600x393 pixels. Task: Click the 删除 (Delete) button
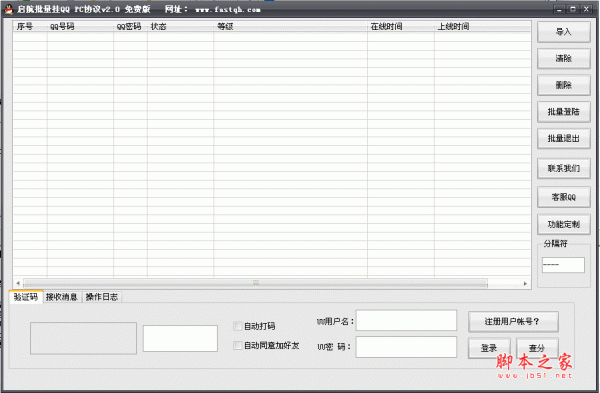564,85
